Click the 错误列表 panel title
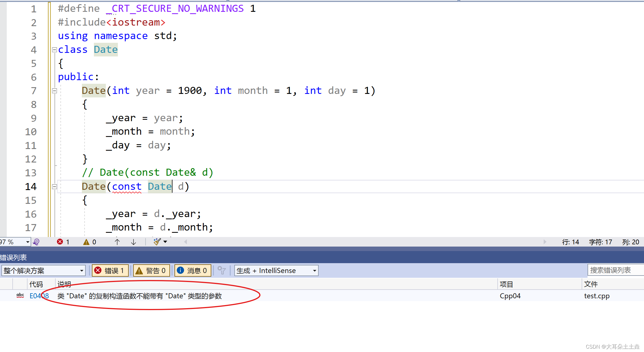 tap(13, 257)
